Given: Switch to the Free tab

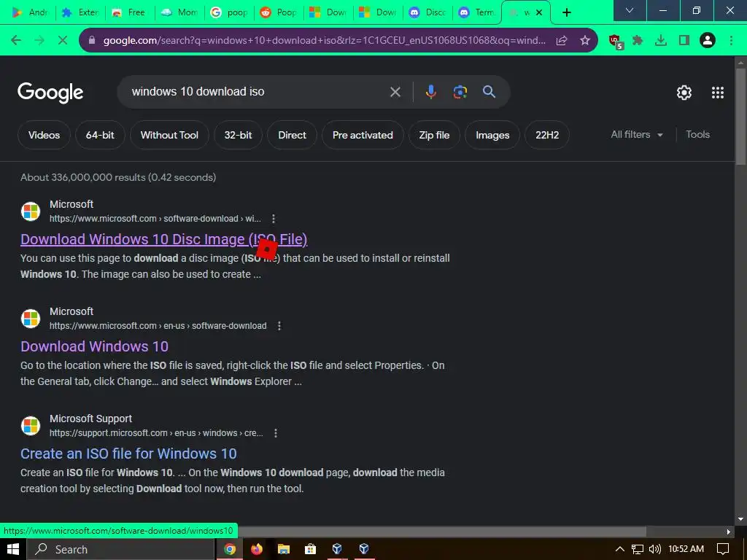Looking at the screenshot, I should [x=130, y=12].
